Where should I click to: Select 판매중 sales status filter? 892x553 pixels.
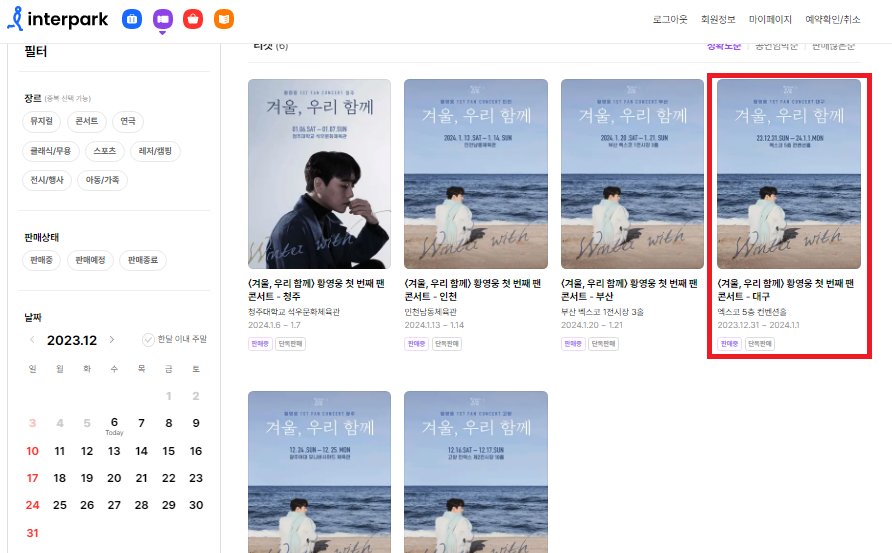42,260
